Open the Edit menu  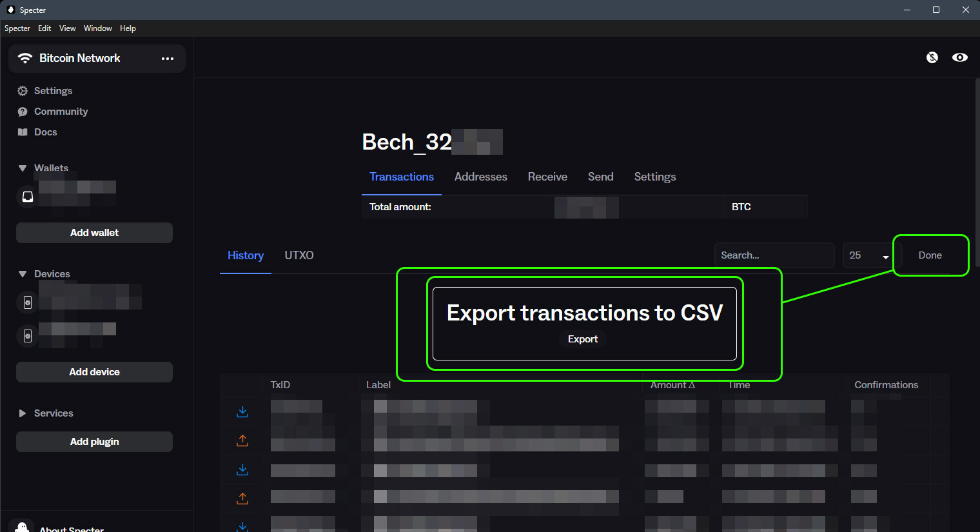pos(44,28)
